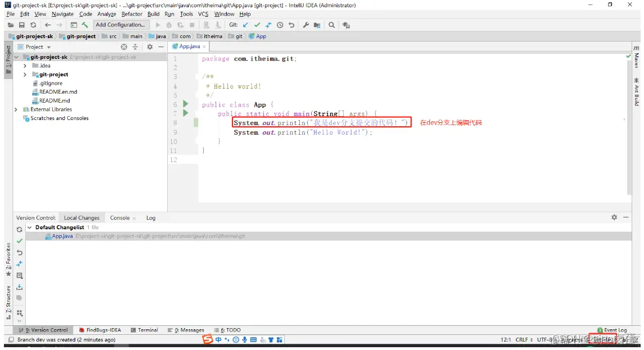This screenshot has height=350, width=644.
Task: Switch to the Version Control Log tab
Action: (150, 218)
